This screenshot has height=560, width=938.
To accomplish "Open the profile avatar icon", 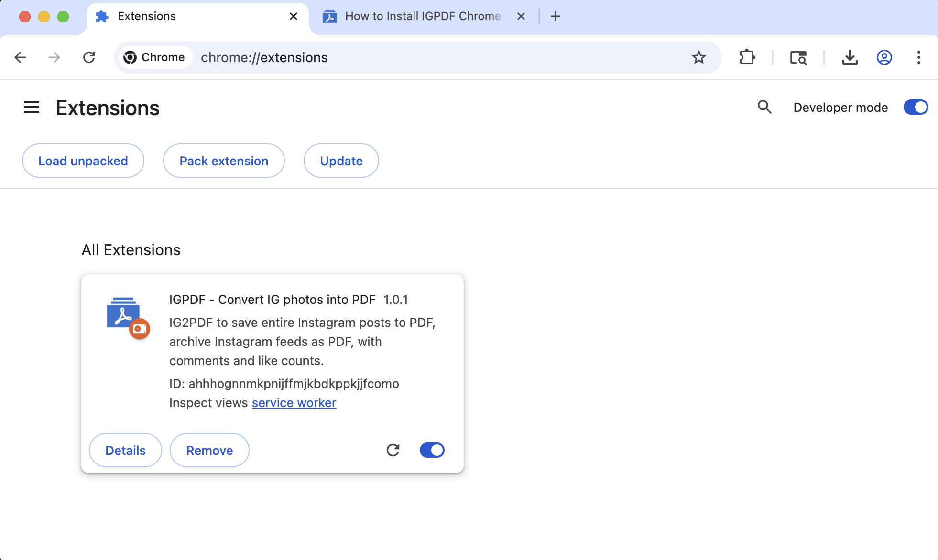I will [x=884, y=57].
